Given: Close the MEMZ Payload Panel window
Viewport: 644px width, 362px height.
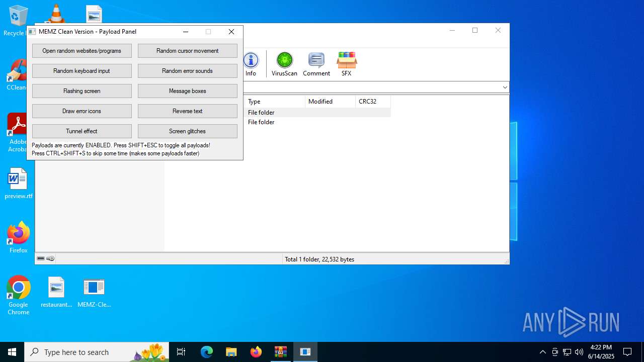Looking at the screenshot, I should [x=231, y=32].
